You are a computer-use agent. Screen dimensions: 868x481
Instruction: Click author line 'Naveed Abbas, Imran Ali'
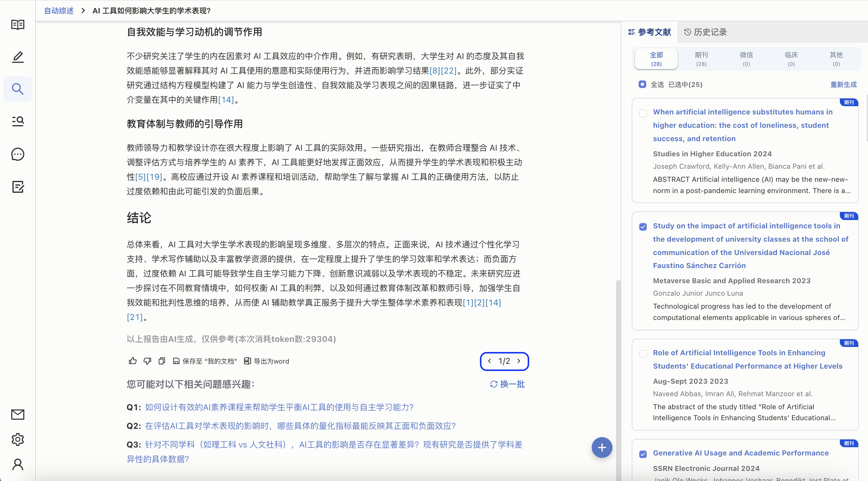tap(733, 393)
